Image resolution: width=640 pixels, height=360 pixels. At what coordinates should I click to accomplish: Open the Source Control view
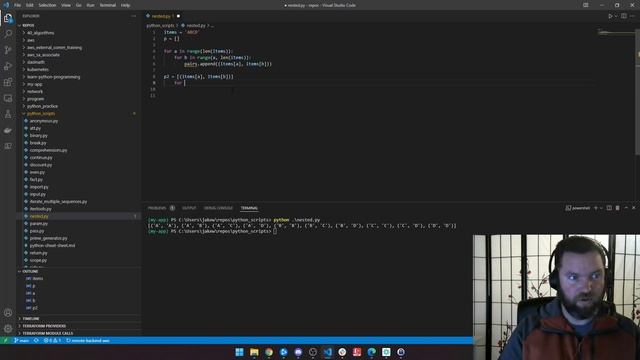tap(8, 50)
